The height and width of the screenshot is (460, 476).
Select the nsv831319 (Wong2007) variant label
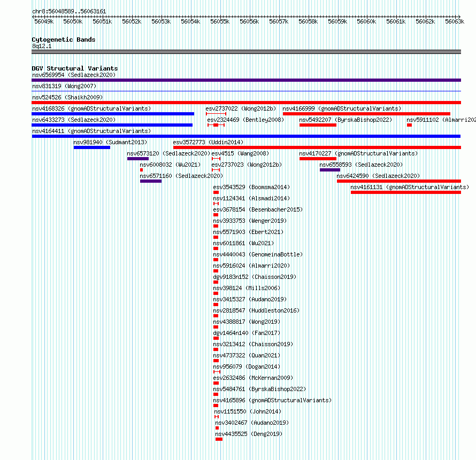coord(64,86)
